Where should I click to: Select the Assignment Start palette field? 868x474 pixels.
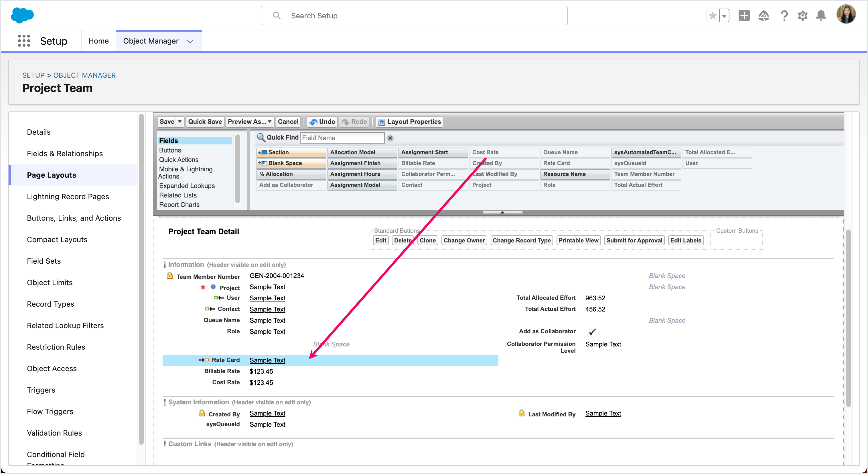[x=433, y=152]
